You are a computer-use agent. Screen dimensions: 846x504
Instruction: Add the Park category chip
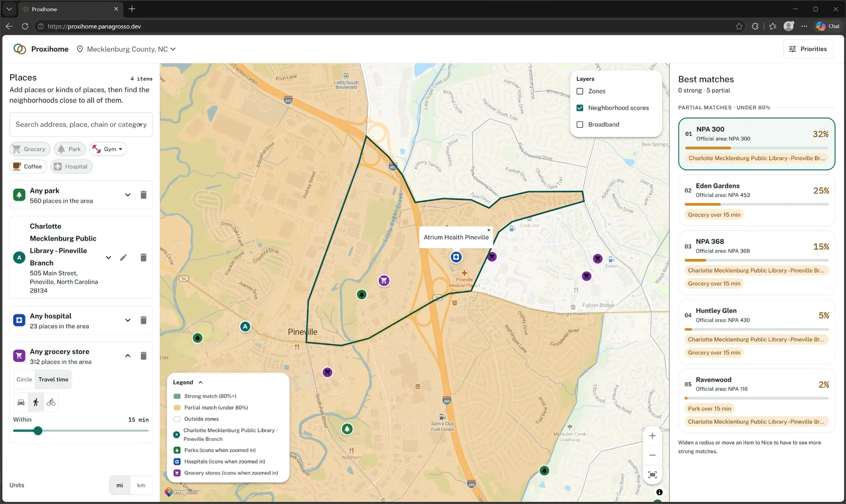coord(70,149)
